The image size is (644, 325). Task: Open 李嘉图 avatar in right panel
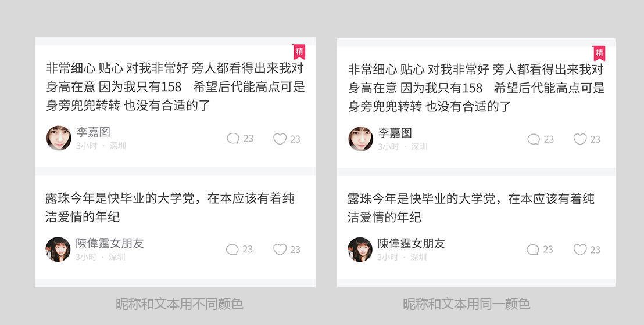click(x=360, y=139)
